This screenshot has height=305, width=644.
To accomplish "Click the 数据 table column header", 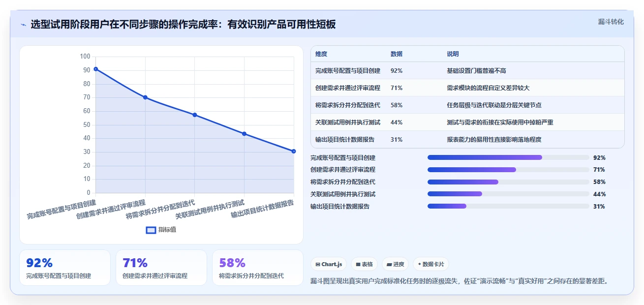I will point(397,54).
